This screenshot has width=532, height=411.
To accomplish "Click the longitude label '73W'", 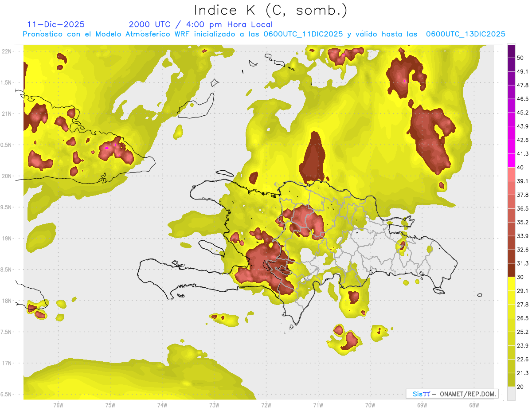I will pos(214,405).
